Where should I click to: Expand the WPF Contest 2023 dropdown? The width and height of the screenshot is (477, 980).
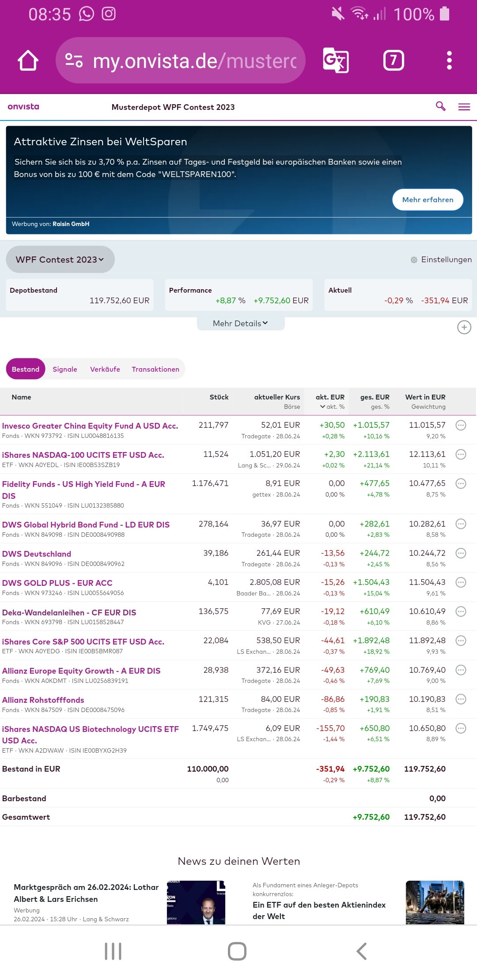click(60, 260)
